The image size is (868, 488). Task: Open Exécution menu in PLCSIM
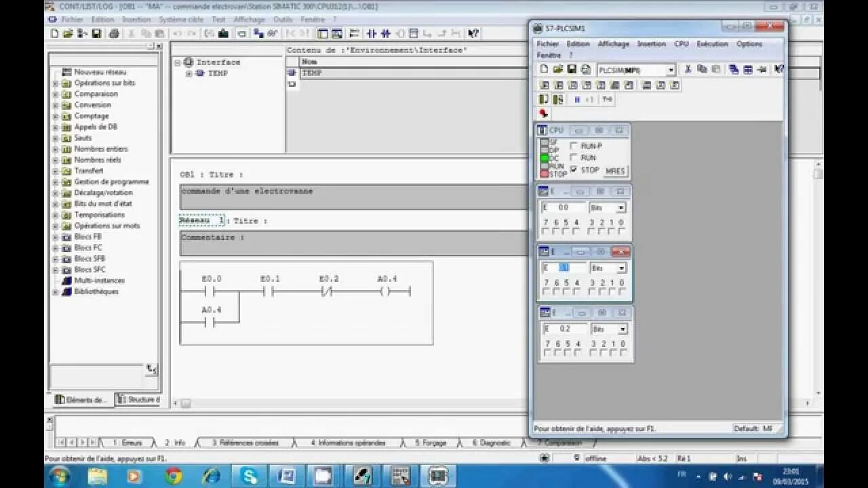pyautogui.click(x=712, y=44)
